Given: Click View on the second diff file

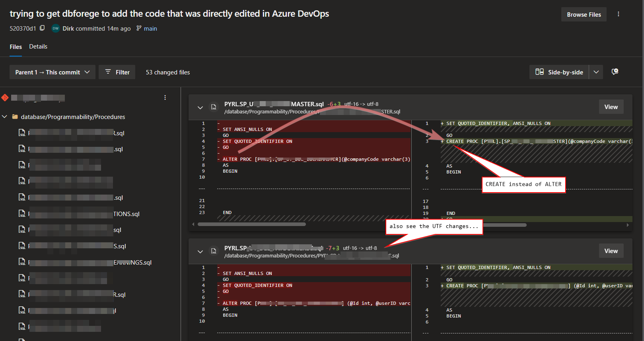Looking at the screenshot, I should 611,251.
